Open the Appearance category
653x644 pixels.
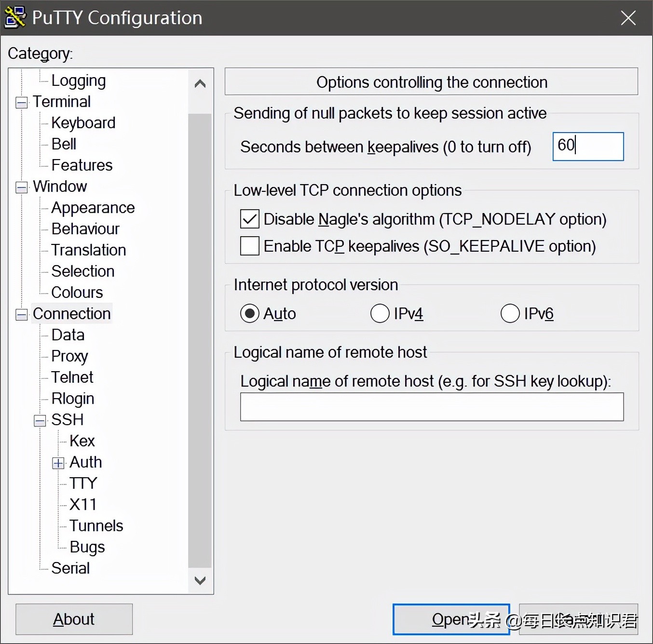(x=93, y=208)
